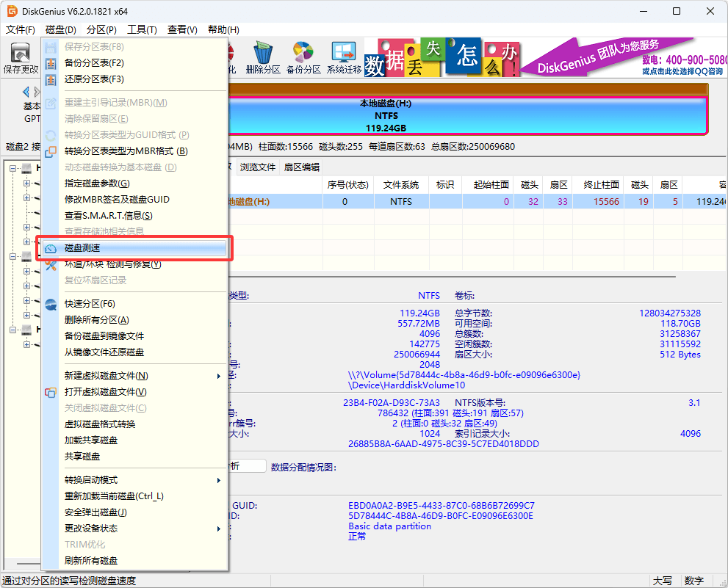This screenshot has width=728, height=588.
Task: Select the 本地磁盘(H:) blue partition bar
Action: (x=467, y=115)
